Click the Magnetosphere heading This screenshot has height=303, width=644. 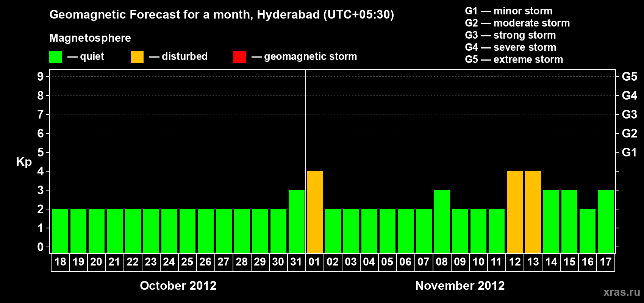click(x=90, y=38)
